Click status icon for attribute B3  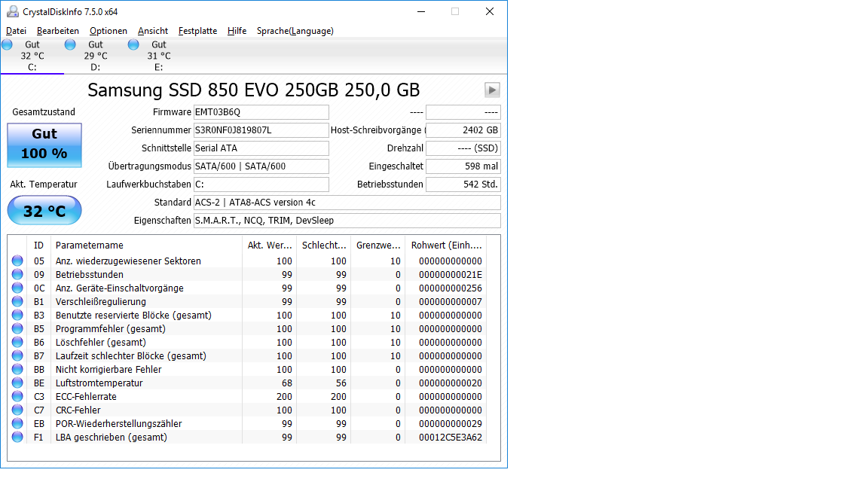click(x=18, y=315)
